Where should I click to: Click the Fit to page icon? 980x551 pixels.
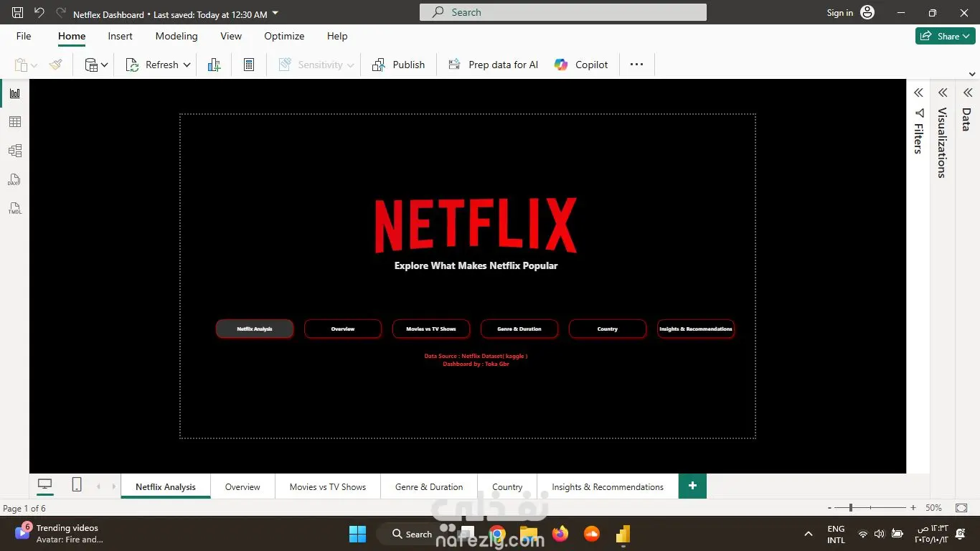pos(961,507)
